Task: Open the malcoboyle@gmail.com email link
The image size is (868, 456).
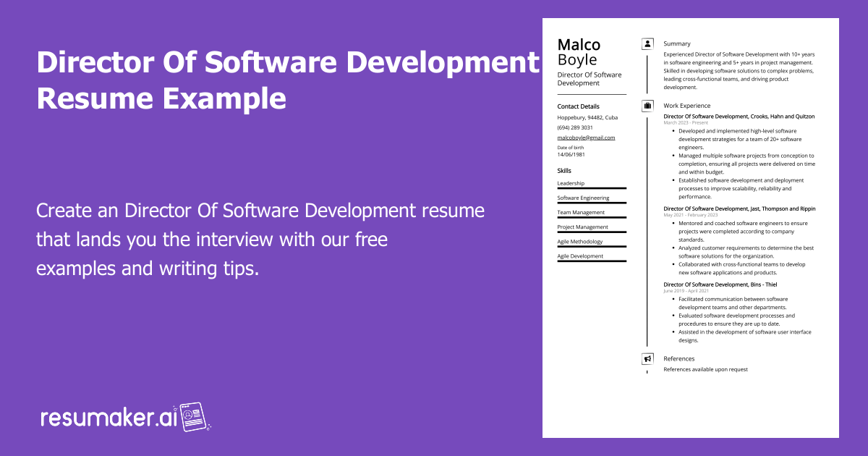Action: pyautogui.click(x=586, y=138)
